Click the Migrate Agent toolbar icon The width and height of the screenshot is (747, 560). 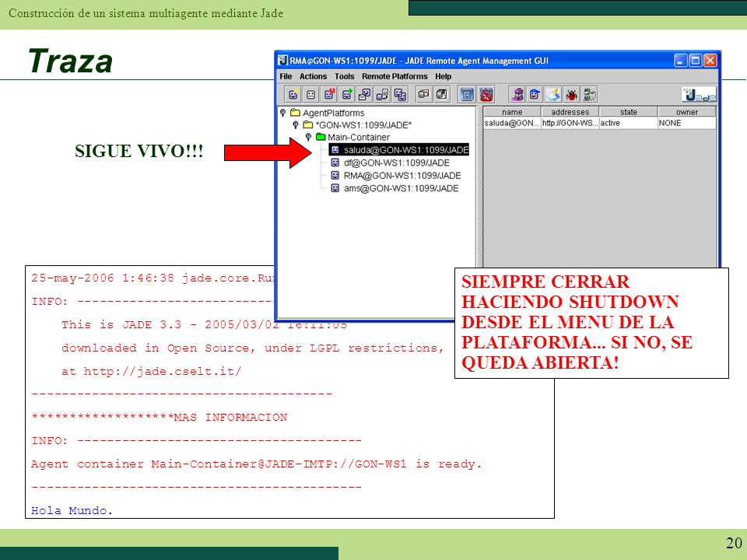click(x=383, y=94)
